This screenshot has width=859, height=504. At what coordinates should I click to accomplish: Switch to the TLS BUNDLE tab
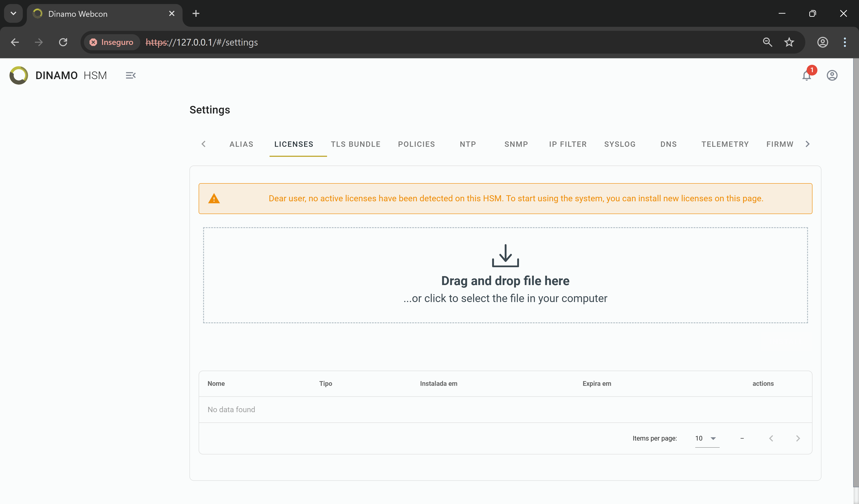tap(355, 144)
